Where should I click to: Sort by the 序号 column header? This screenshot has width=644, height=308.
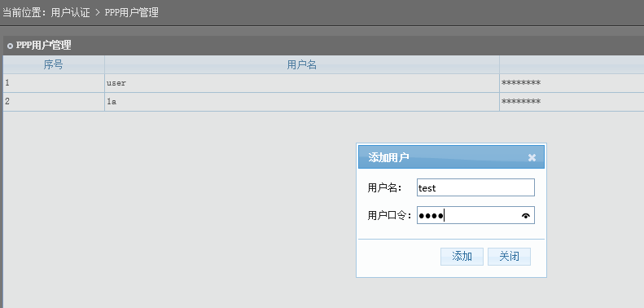(54, 64)
